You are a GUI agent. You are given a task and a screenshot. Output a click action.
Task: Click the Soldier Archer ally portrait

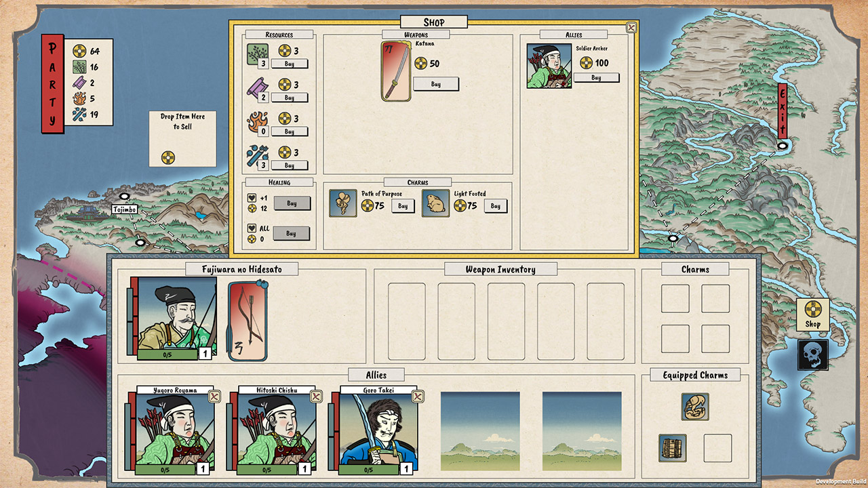[x=549, y=66]
